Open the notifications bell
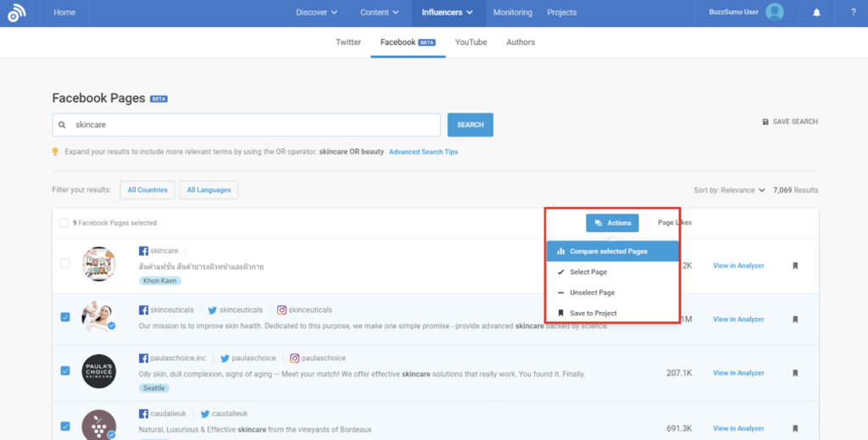This screenshot has width=868, height=440. (x=816, y=13)
